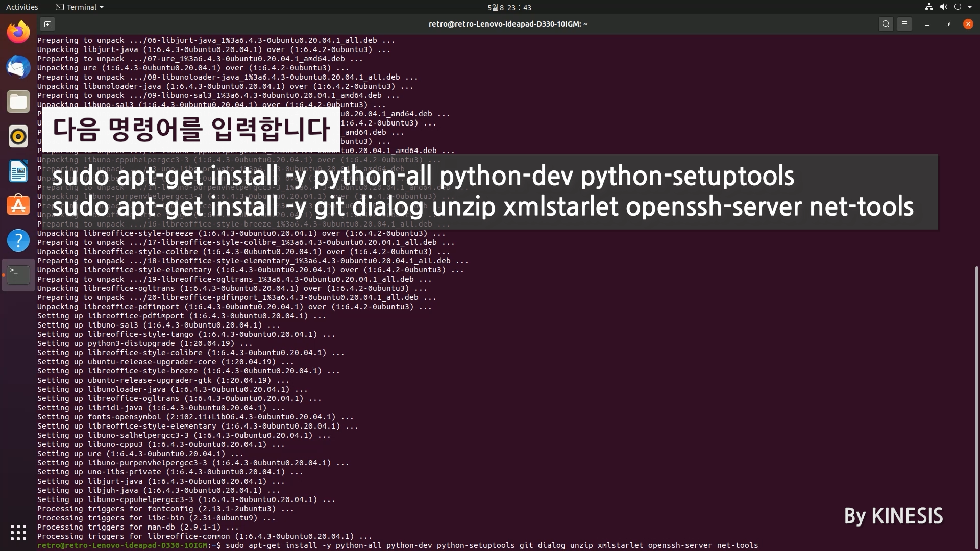The height and width of the screenshot is (551, 980).
Task: Open the terminal hamburger menu
Action: 904,24
